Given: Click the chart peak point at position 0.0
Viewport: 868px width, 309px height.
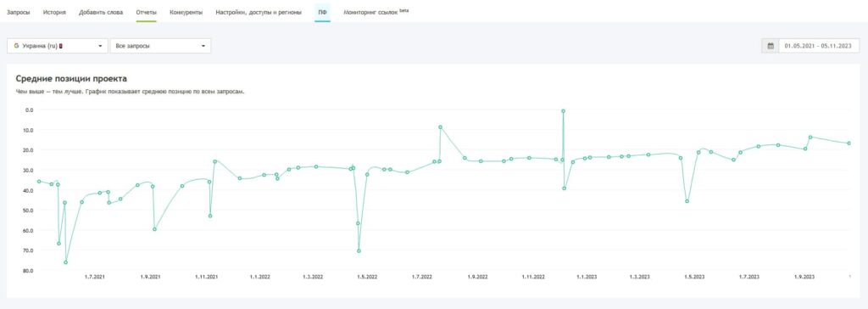Looking at the screenshot, I should tap(563, 111).
